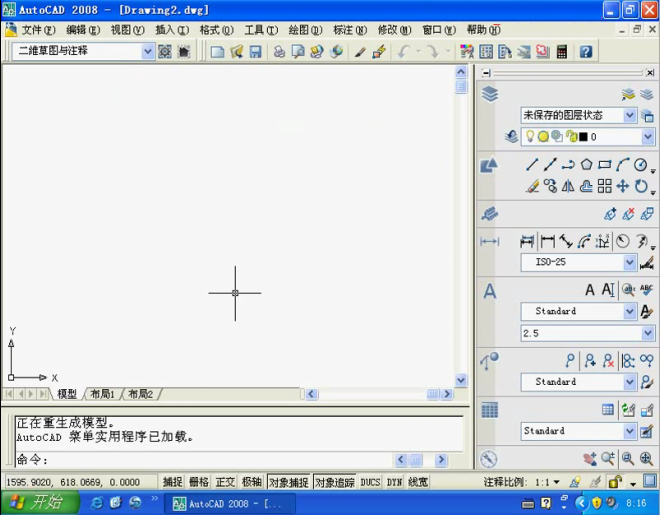The height and width of the screenshot is (515, 660).
Task: Expand the layer 0 dropdown
Action: click(x=648, y=137)
